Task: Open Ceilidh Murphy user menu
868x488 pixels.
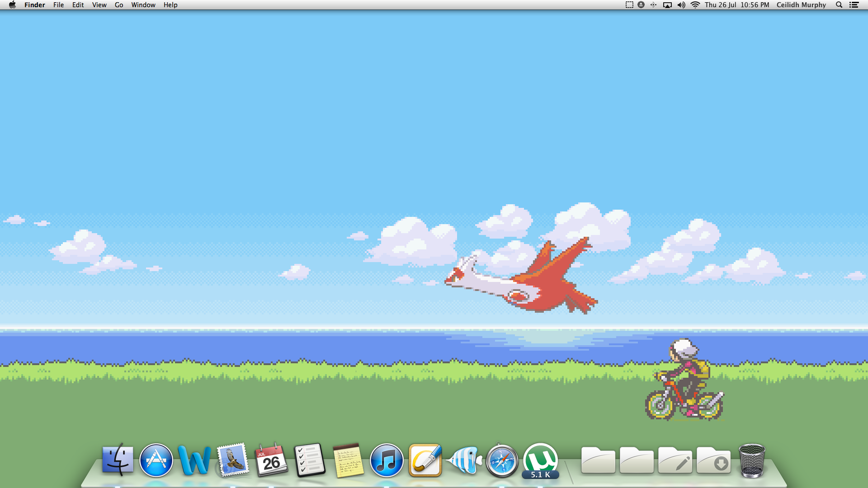Action: coord(801,5)
